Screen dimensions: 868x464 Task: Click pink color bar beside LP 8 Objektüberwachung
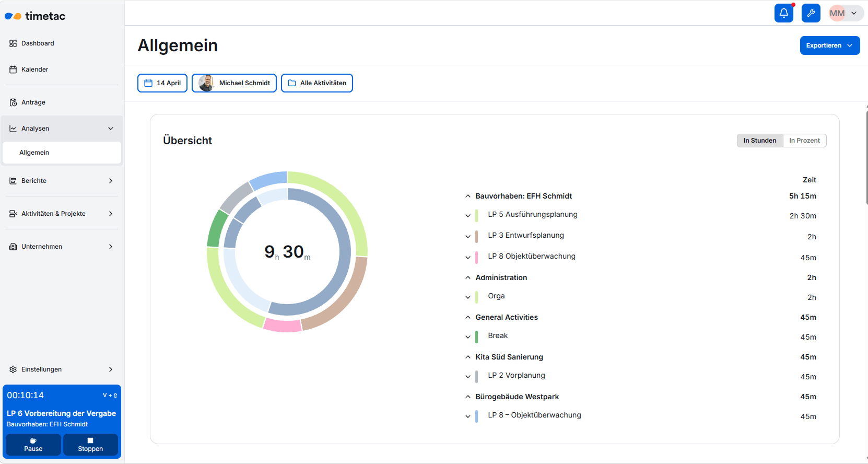477,257
